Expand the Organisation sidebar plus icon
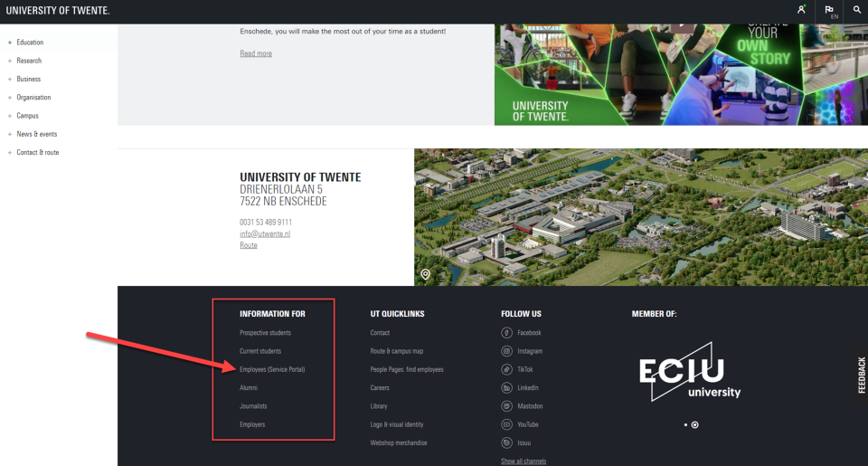Viewport: 868px width, 466px height. pyautogui.click(x=10, y=98)
